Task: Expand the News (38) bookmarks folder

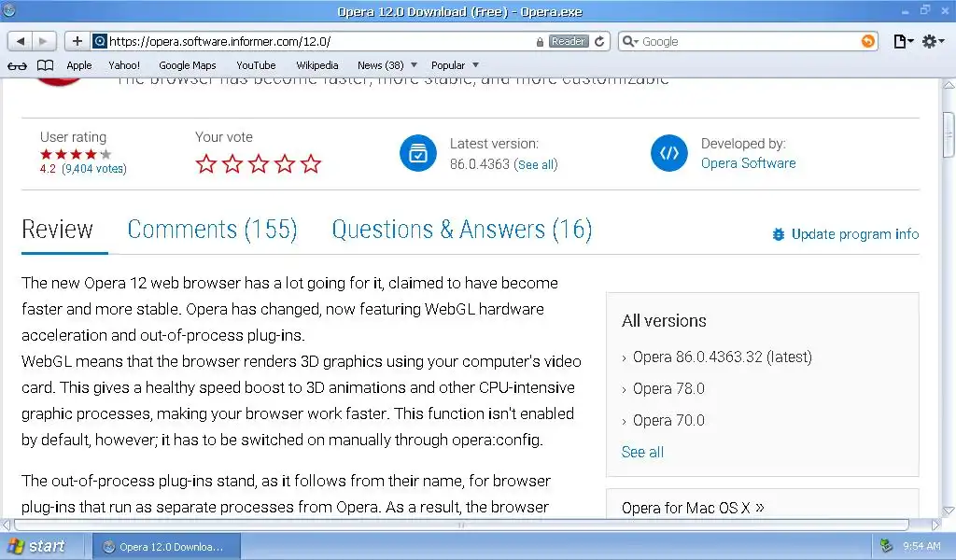Action: coord(387,65)
